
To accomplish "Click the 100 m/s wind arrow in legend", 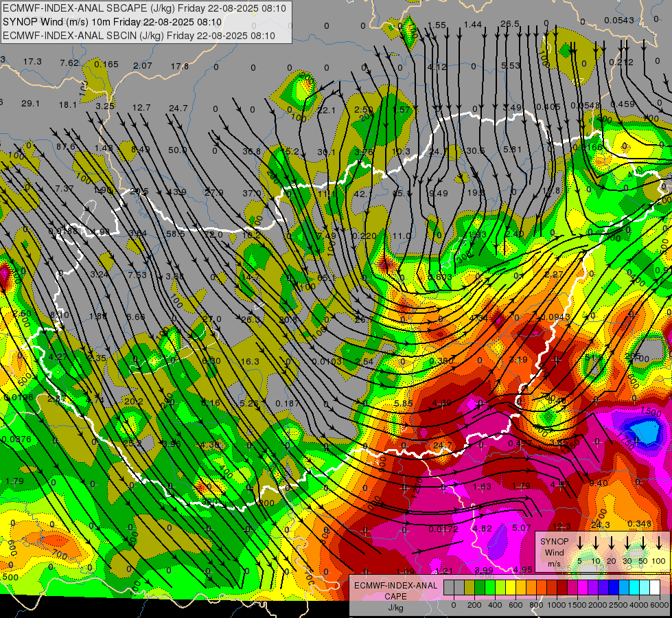I will click(x=659, y=542).
